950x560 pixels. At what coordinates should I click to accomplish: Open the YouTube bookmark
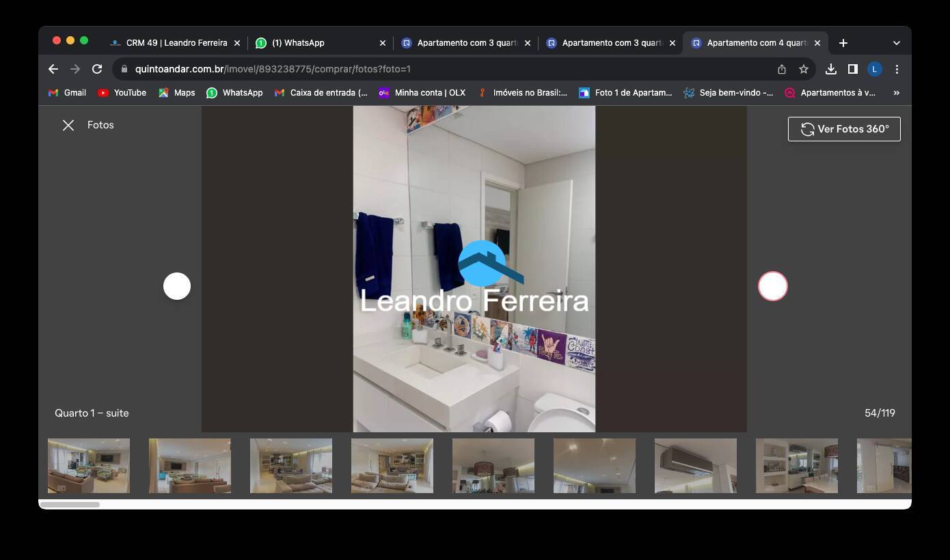point(122,93)
